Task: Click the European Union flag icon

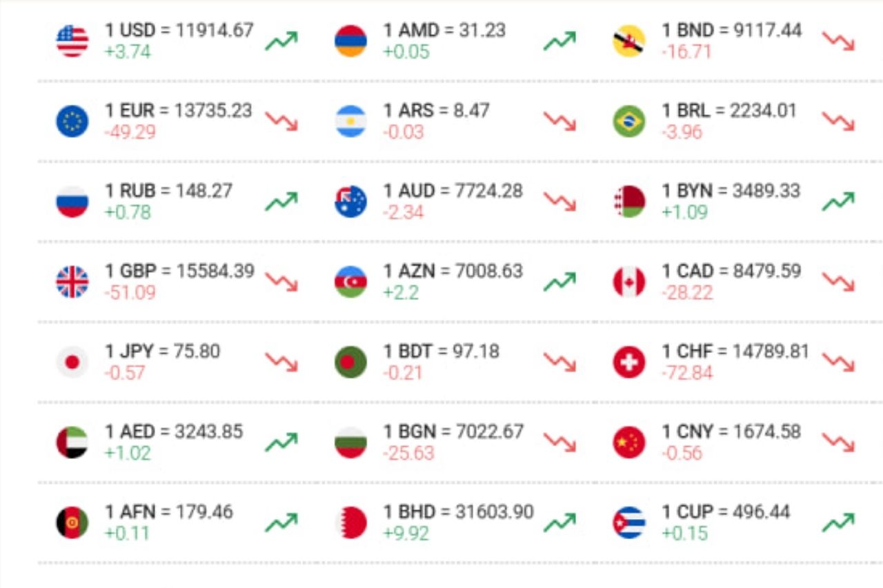Action: coord(72,121)
